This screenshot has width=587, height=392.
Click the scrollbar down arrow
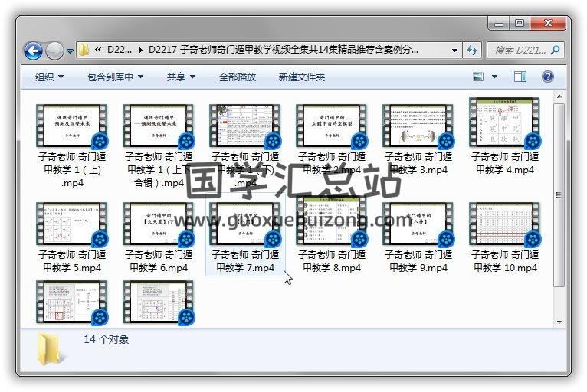(559, 322)
